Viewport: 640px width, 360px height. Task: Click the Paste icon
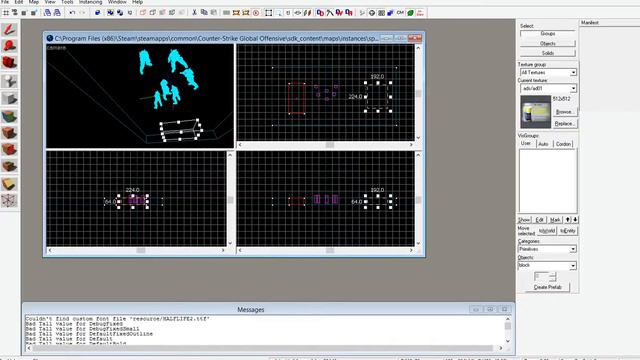[x=213, y=13]
